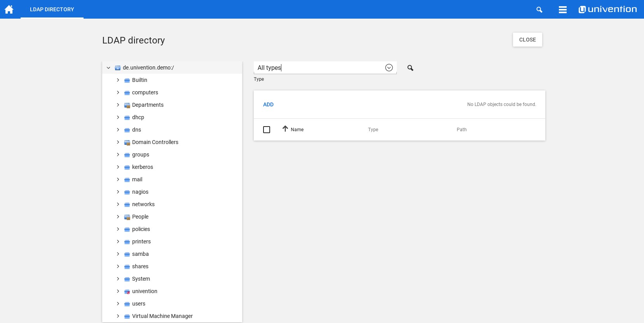
Task: Open the hamburger menu in header
Action: (x=562, y=10)
